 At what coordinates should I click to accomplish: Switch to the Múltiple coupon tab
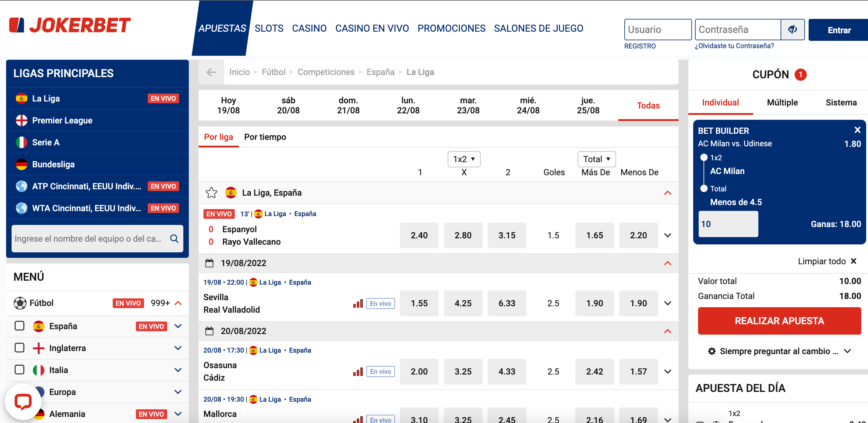(782, 102)
